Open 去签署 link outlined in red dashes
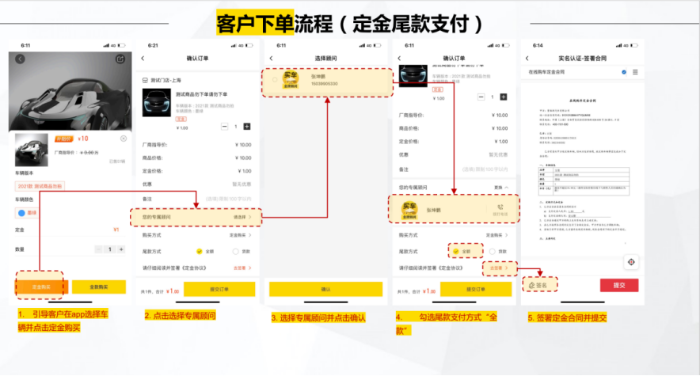 (x=500, y=268)
